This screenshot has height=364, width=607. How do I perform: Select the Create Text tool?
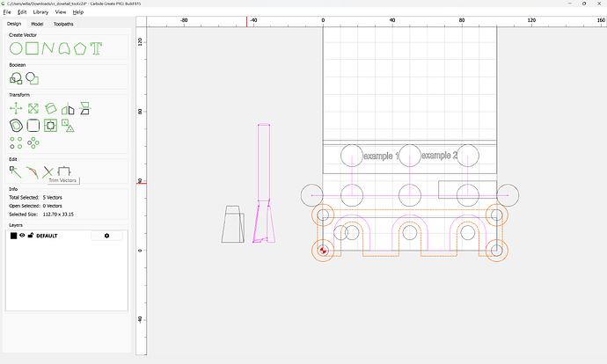[x=96, y=48]
